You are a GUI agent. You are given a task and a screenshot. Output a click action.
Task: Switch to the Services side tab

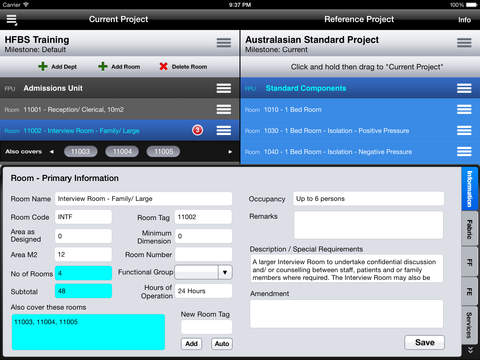(x=470, y=325)
